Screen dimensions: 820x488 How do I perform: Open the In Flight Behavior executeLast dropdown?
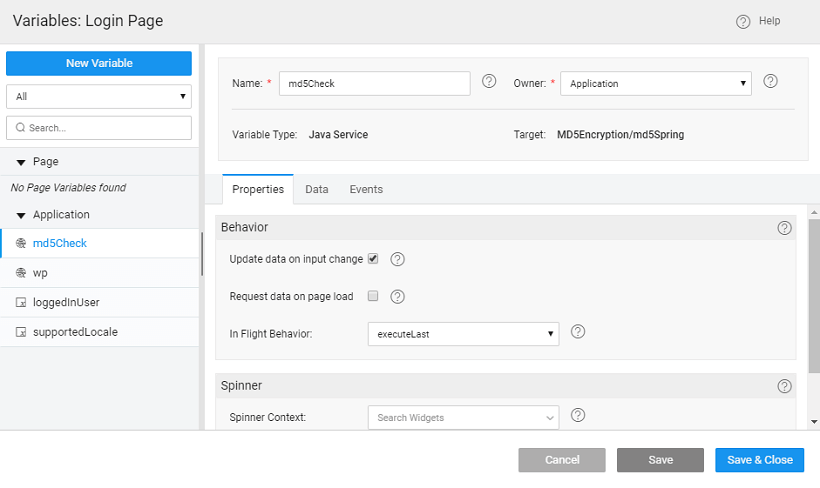coord(463,334)
